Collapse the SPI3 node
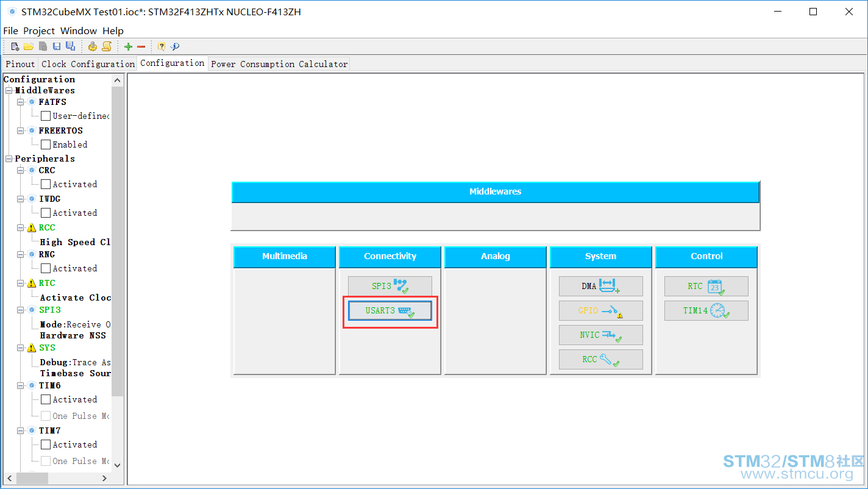 pyautogui.click(x=21, y=310)
